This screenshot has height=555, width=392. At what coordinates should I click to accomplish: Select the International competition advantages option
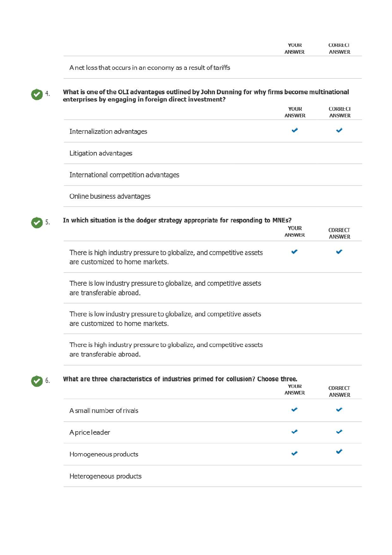point(124,175)
